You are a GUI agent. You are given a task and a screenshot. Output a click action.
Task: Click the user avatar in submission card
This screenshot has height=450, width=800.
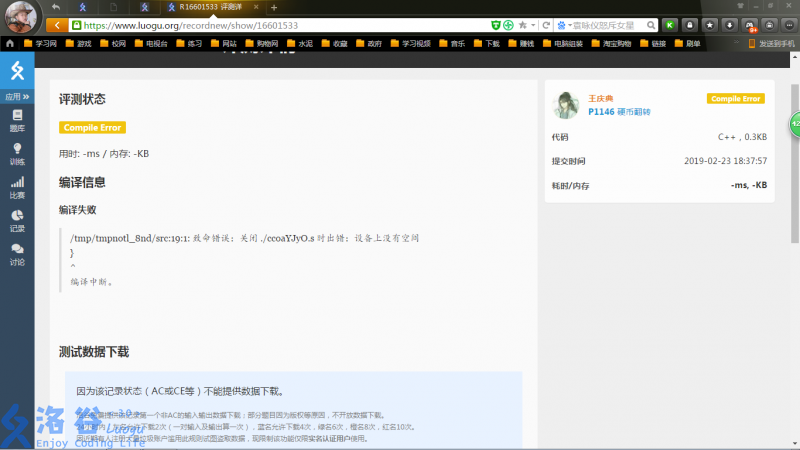click(x=566, y=105)
